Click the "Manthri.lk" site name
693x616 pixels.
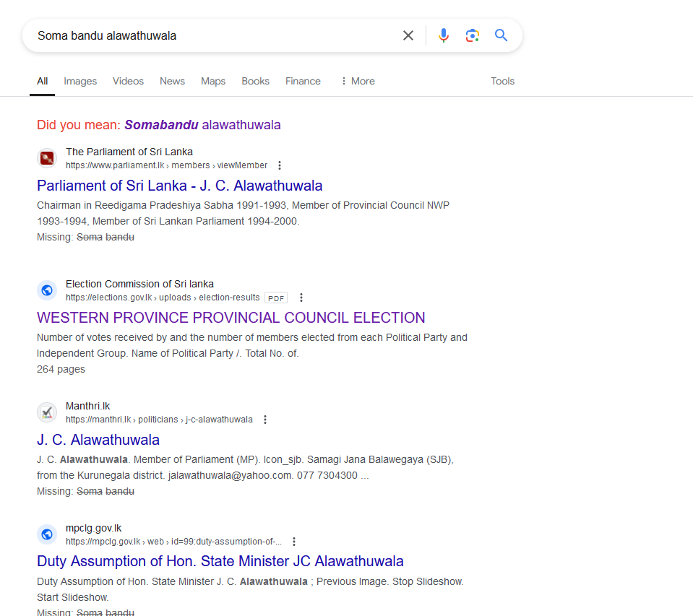[x=88, y=407]
